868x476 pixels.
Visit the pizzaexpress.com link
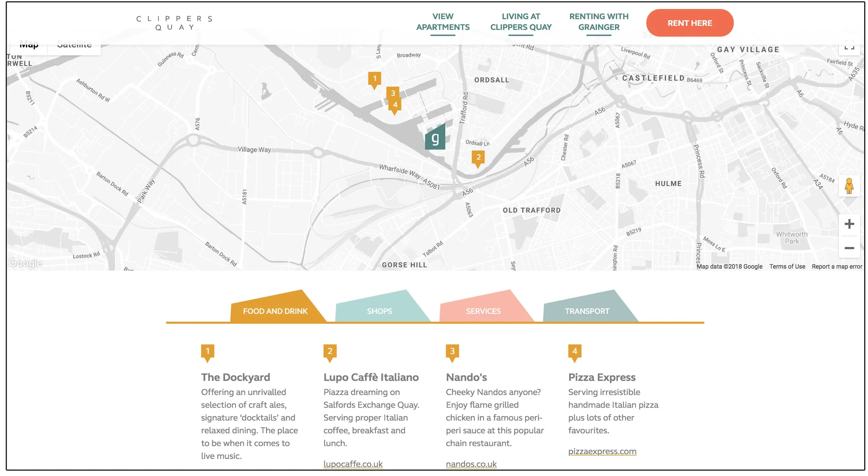[x=602, y=451]
